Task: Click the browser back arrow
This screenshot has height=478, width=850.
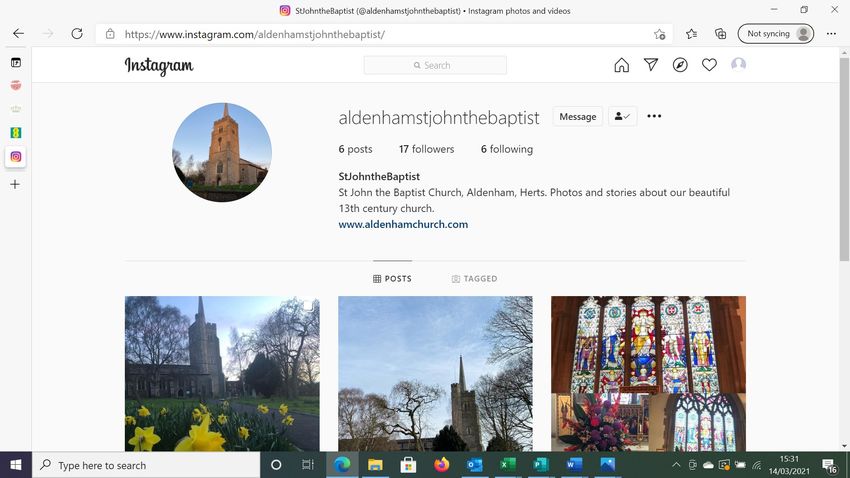Action: click(x=18, y=34)
